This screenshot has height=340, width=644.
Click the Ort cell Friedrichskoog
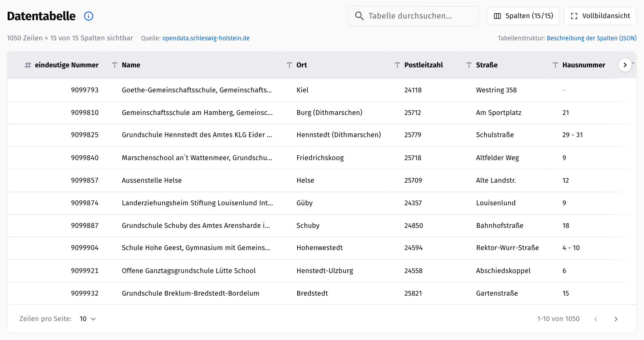(x=320, y=158)
